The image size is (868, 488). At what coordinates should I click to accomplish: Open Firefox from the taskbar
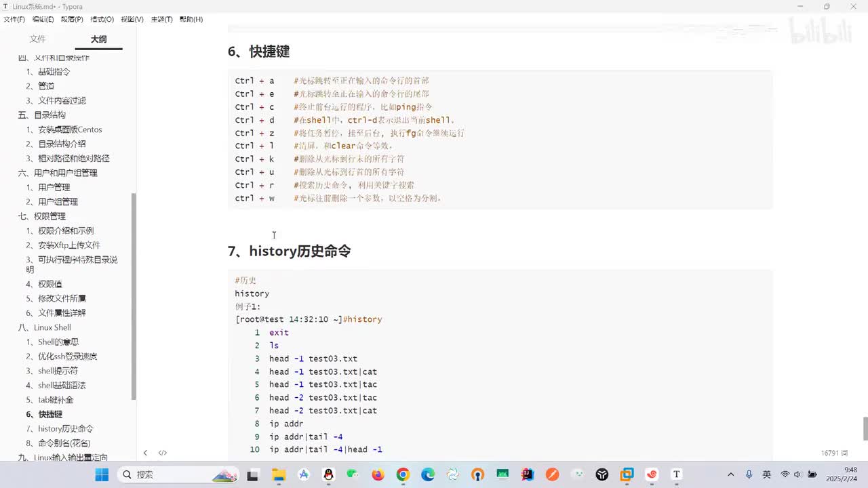pos(378,474)
